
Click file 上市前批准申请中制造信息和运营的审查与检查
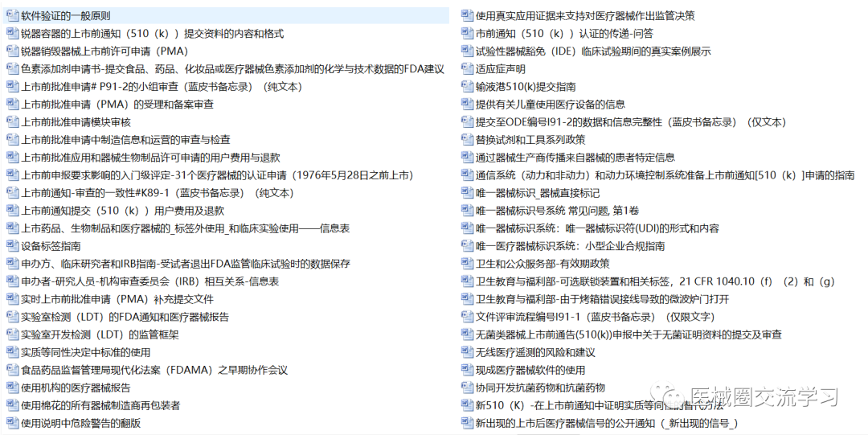(125, 140)
